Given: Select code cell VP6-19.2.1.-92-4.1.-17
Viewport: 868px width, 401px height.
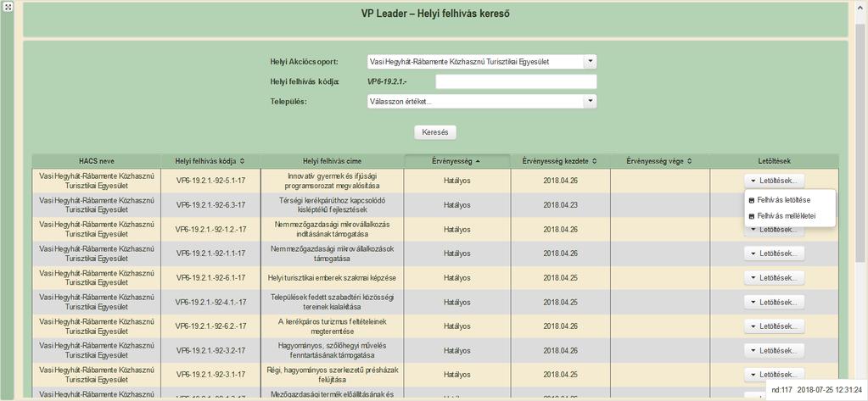Looking at the screenshot, I should click(210, 302).
